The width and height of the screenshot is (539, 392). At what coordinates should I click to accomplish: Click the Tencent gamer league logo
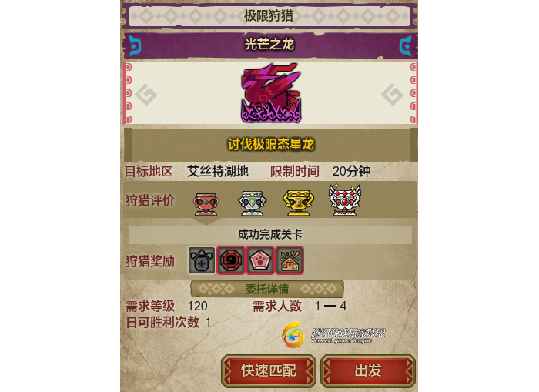(x=333, y=334)
